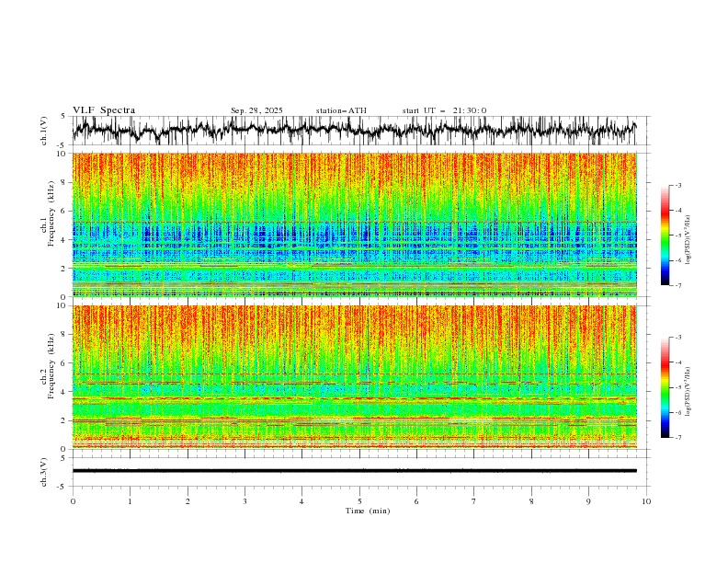Click the '9' minute tick label
The width and height of the screenshot is (728, 563).
pos(588,501)
